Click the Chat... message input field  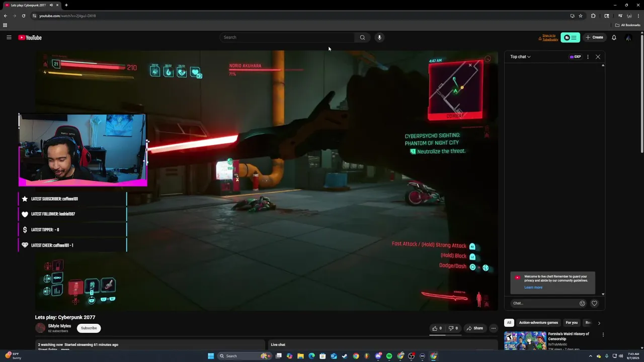(544, 303)
